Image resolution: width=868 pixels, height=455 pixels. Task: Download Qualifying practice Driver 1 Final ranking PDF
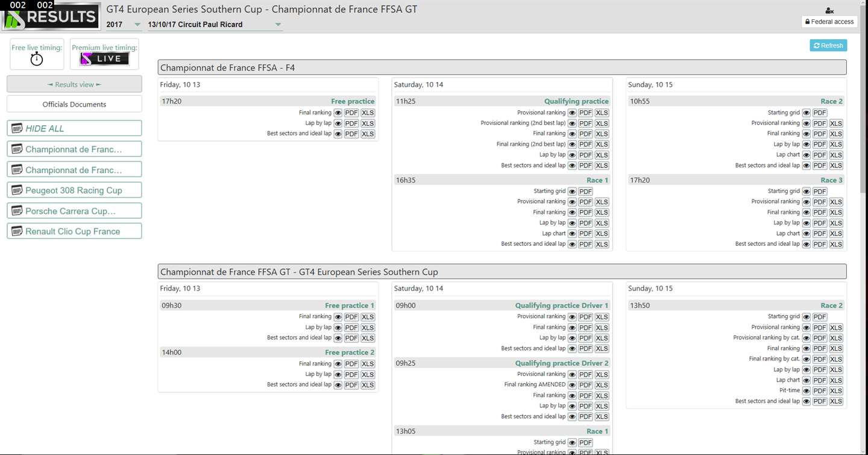pos(585,327)
